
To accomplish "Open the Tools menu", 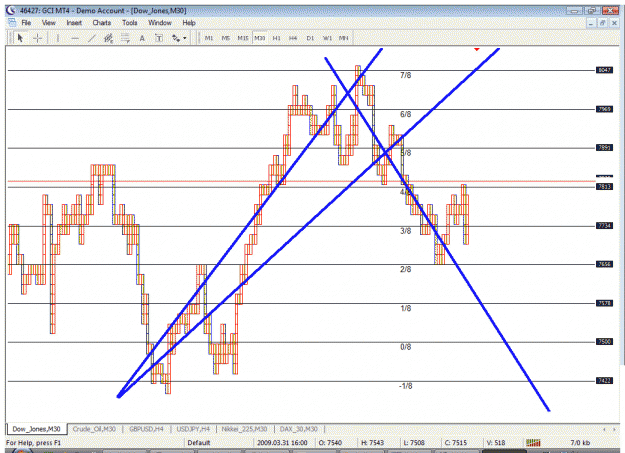I will click(x=130, y=23).
